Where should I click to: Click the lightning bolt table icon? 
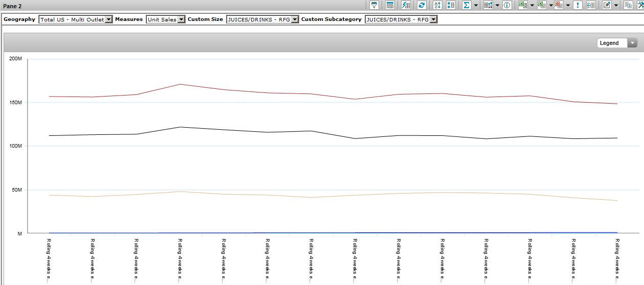(x=406, y=5)
